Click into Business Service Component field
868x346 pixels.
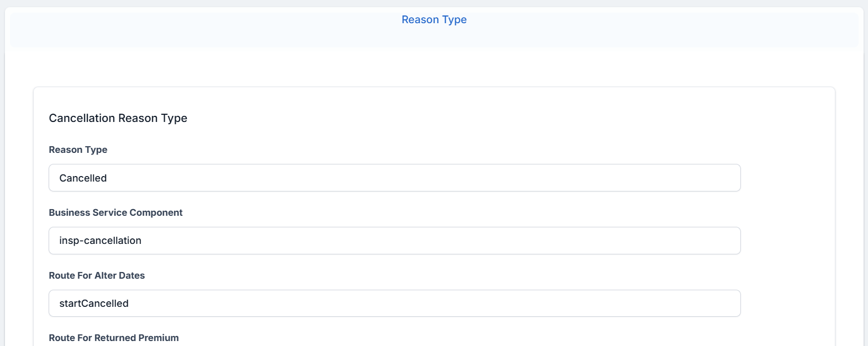[x=394, y=241]
